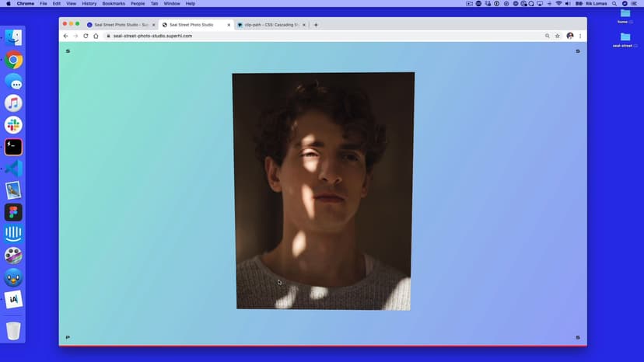Close the clip-path CSS tab
The image size is (644, 362).
304,25
